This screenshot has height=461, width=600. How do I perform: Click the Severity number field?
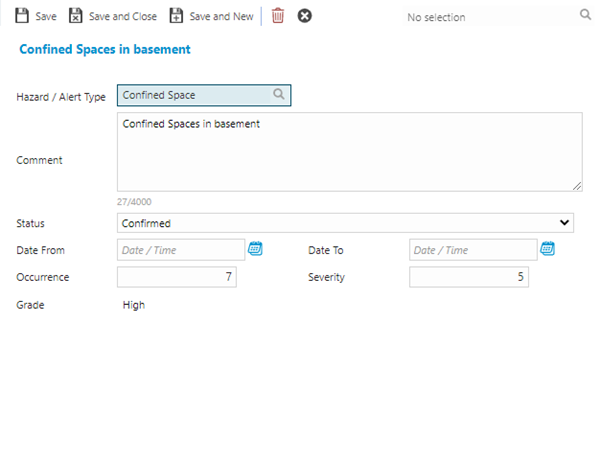469,277
